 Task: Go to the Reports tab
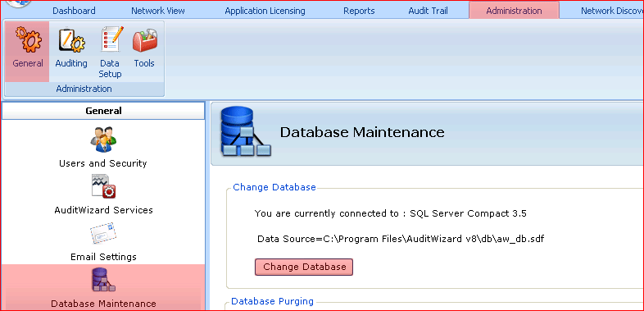pos(359,11)
